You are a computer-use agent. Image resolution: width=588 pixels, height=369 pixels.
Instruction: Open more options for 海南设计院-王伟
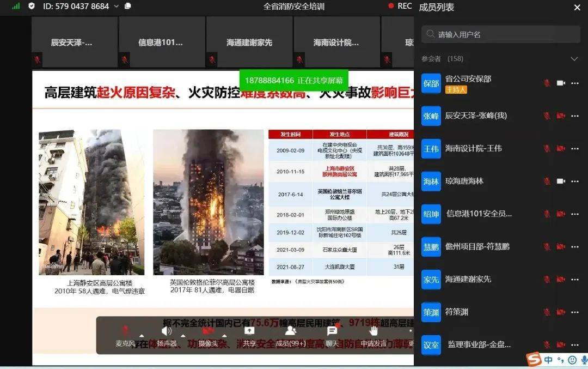[575, 148]
